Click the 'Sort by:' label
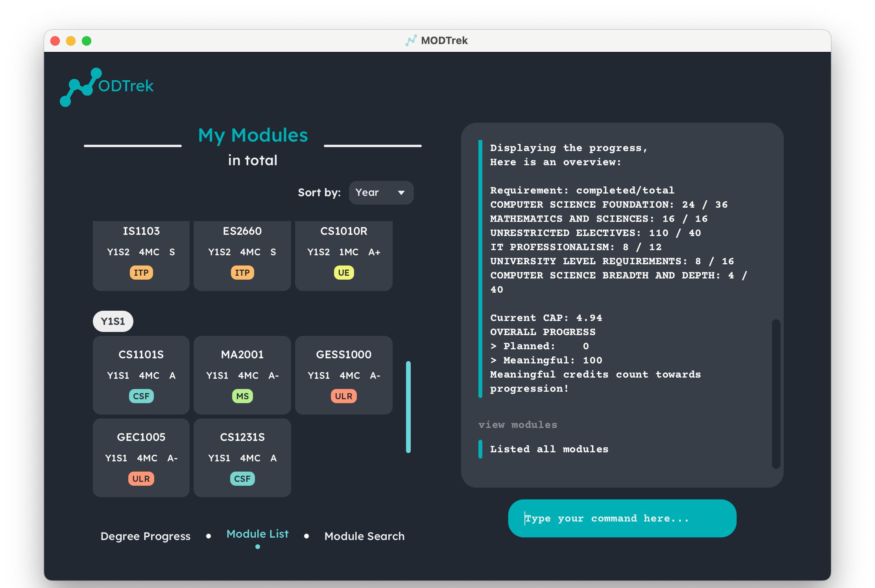The image size is (875, 588). tap(319, 192)
